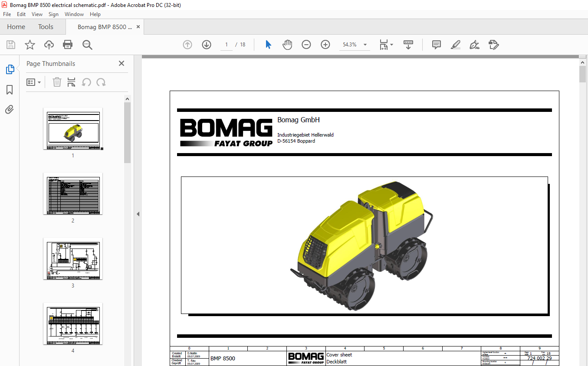Enable scrolling mode via the keyboard-arrow icon

(408, 45)
